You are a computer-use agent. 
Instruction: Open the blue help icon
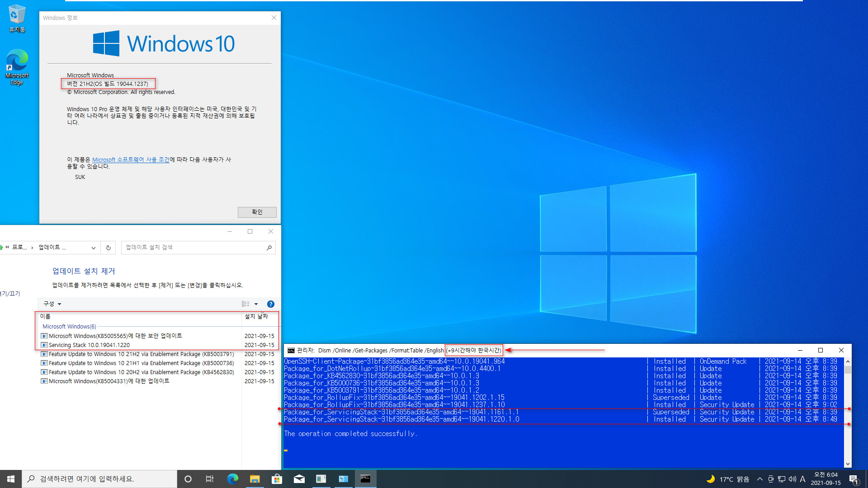(x=271, y=304)
